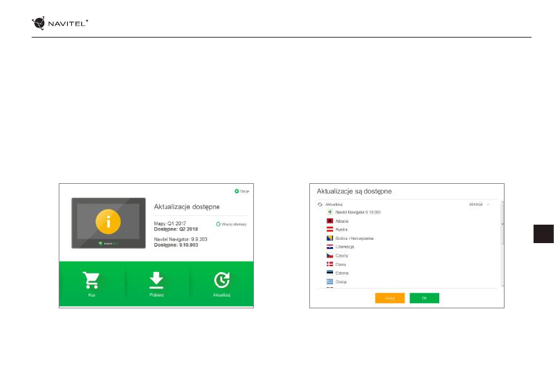The height and width of the screenshot is (392, 554).
Task: Click the Aktualizuj sync arrows icon in list
Action: (x=320, y=204)
